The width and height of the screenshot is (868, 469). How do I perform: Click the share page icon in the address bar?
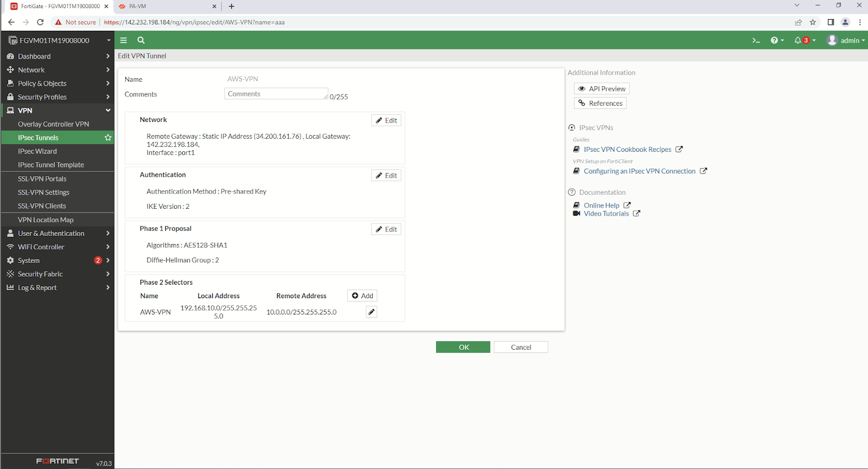click(x=799, y=22)
